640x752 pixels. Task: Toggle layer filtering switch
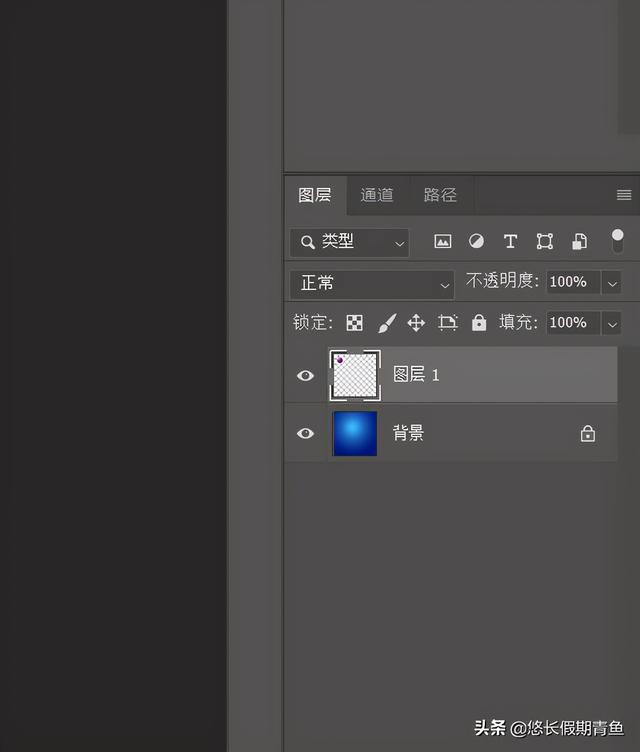617,241
